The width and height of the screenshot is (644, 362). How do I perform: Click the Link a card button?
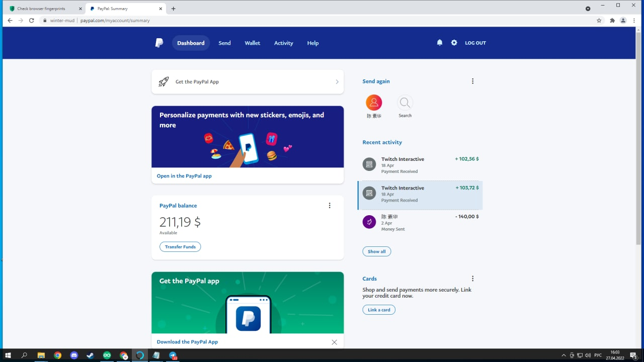(379, 310)
